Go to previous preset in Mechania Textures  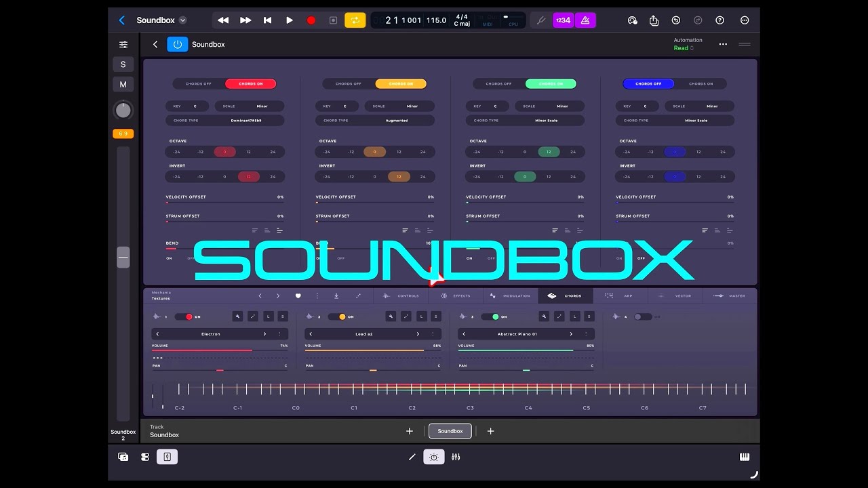pyautogui.click(x=260, y=296)
